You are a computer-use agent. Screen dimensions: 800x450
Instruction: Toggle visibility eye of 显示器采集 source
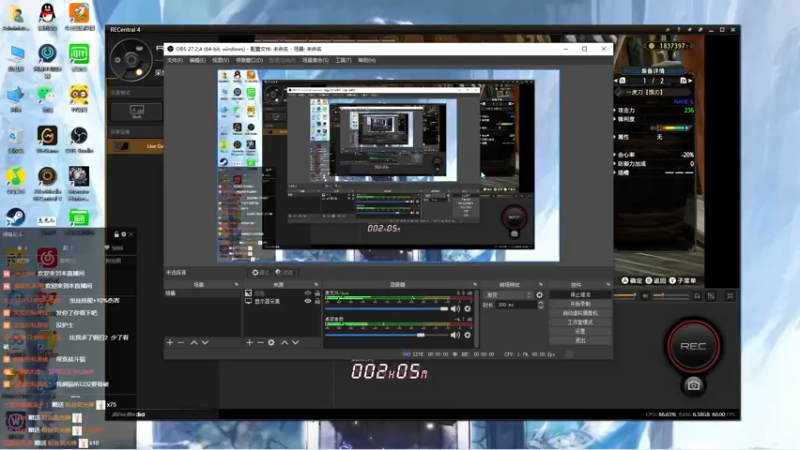(x=308, y=301)
